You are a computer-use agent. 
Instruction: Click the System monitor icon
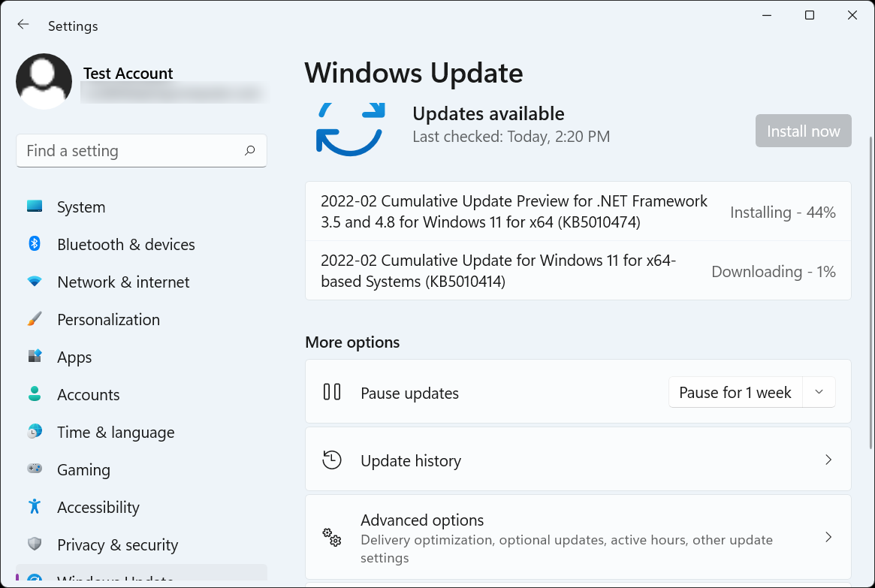coord(35,207)
